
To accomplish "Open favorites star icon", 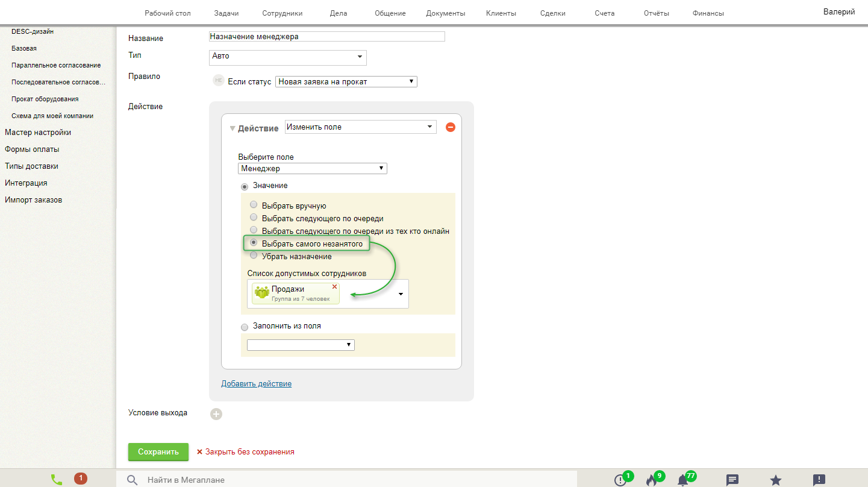I will (776, 480).
